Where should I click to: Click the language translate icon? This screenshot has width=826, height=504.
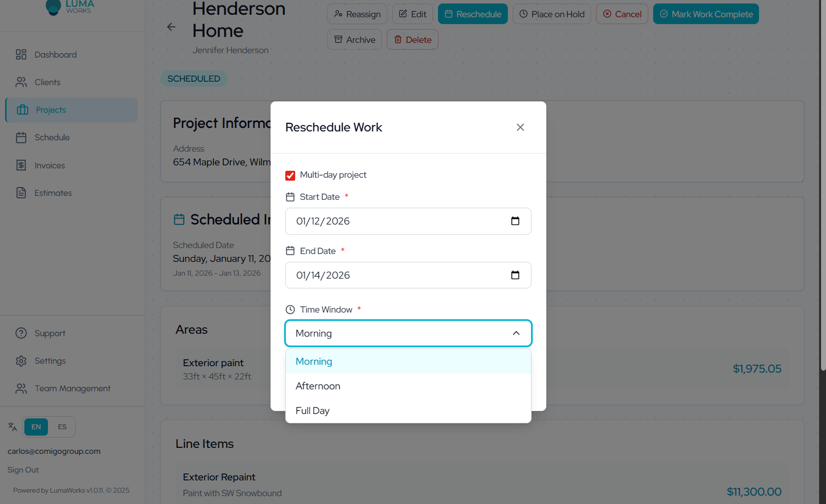[x=13, y=427]
